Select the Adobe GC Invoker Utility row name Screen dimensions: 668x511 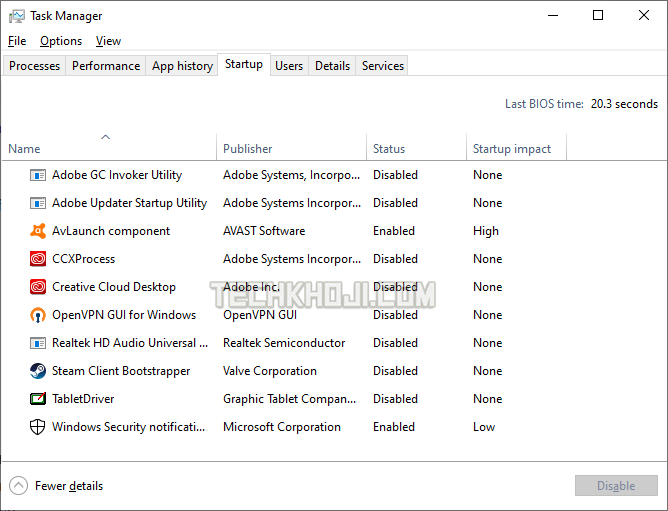(x=117, y=175)
